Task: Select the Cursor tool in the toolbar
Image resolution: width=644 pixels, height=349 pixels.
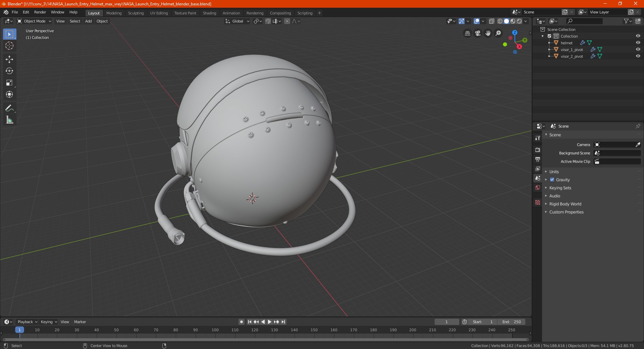Action: (9, 46)
